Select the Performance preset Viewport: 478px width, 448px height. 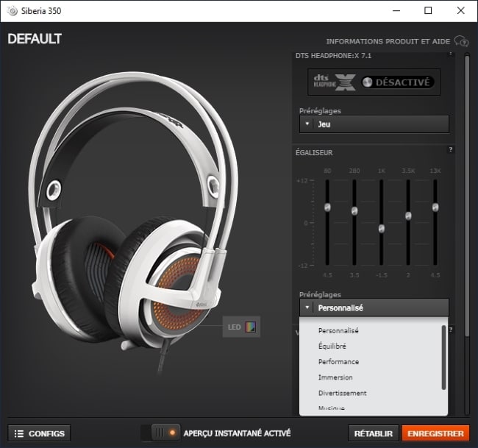click(x=338, y=362)
